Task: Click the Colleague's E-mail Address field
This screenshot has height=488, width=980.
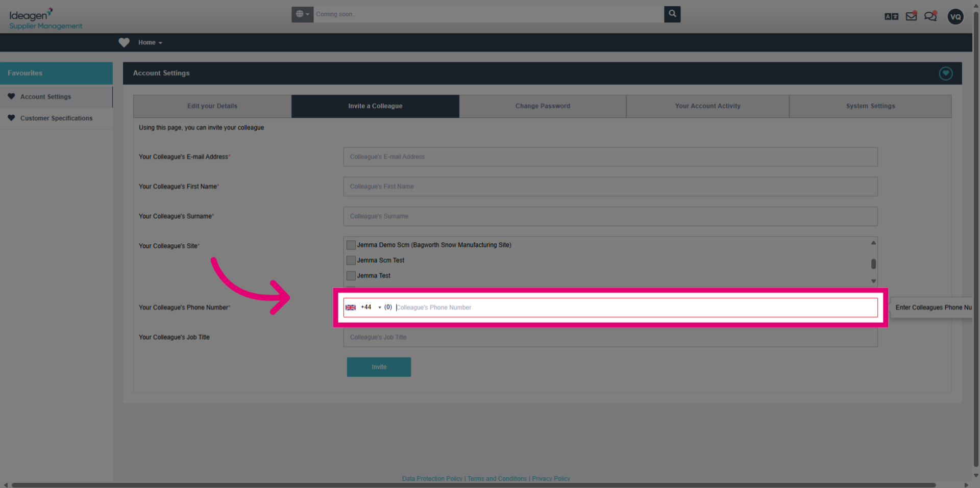Action: point(610,157)
